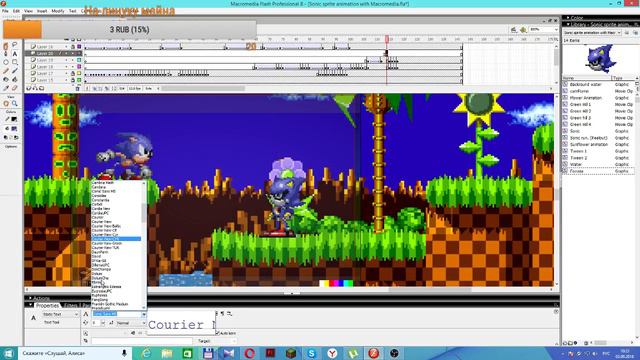Open the Library document dropdown
Image resolution: width=640 pixels, height=360 pixels.
coord(592,33)
